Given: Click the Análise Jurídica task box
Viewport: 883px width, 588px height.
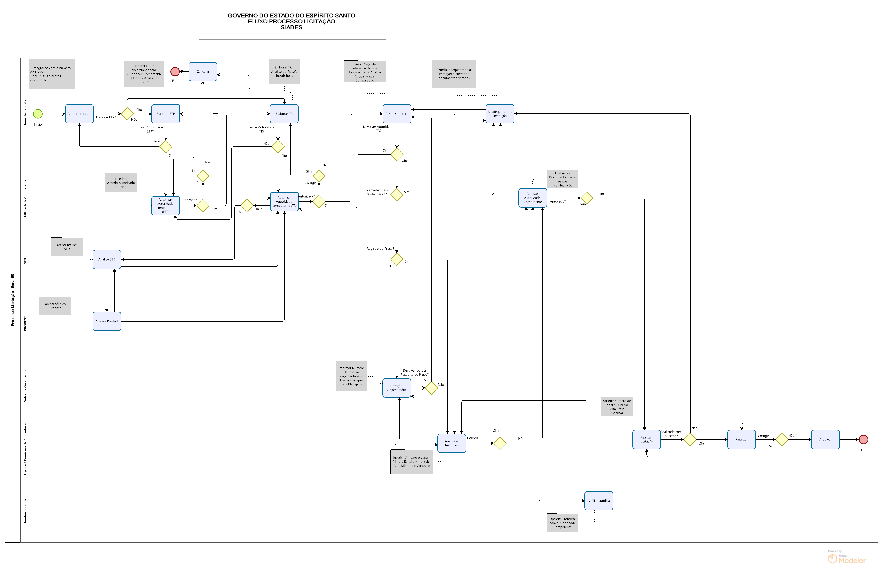Looking at the screenshot, I should tap(599, 501).
